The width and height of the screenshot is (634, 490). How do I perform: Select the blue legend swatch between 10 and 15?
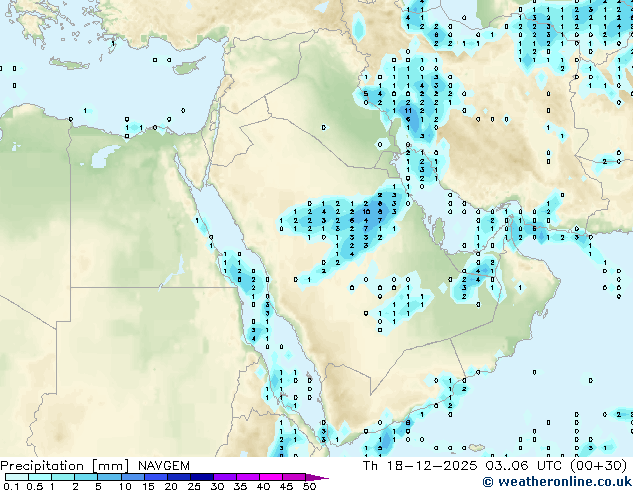click(x=132, y=477)
